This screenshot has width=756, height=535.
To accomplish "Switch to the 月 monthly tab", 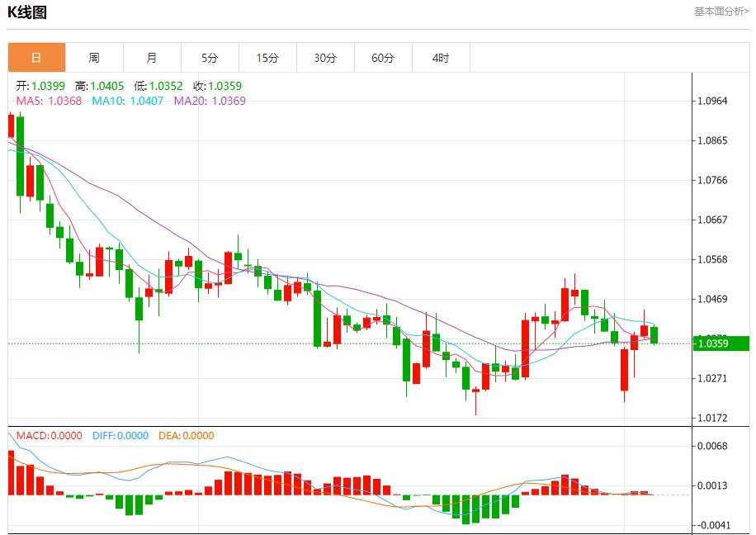I will pyautogui.click(x=153, y=58).
